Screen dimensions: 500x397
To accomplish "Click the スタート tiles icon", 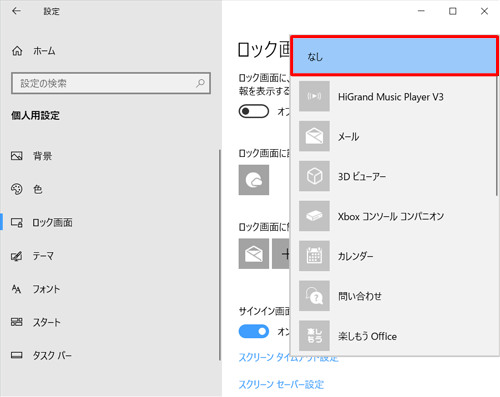I will coord(17,322).
